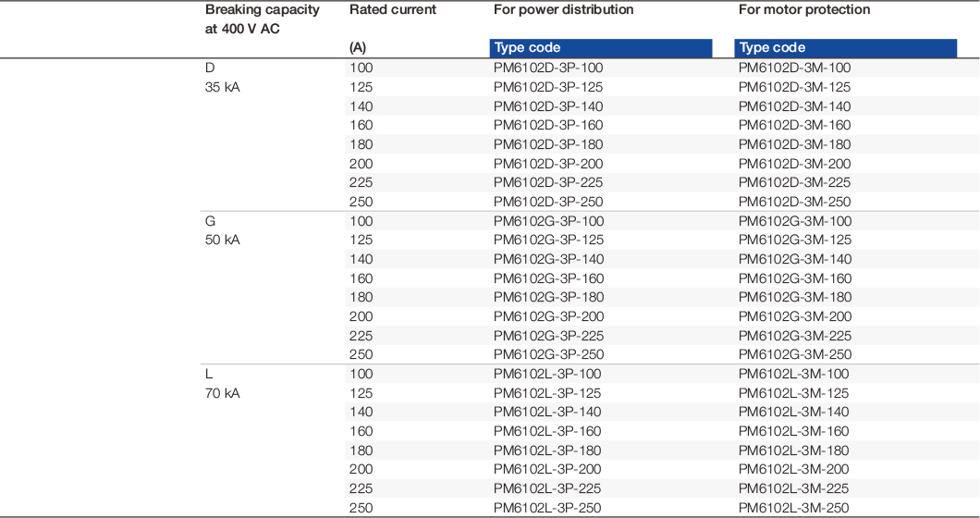Click the "Rated current" column heading
The height and width of the screenshot is (518, 980).
click(x=393, y=10)
